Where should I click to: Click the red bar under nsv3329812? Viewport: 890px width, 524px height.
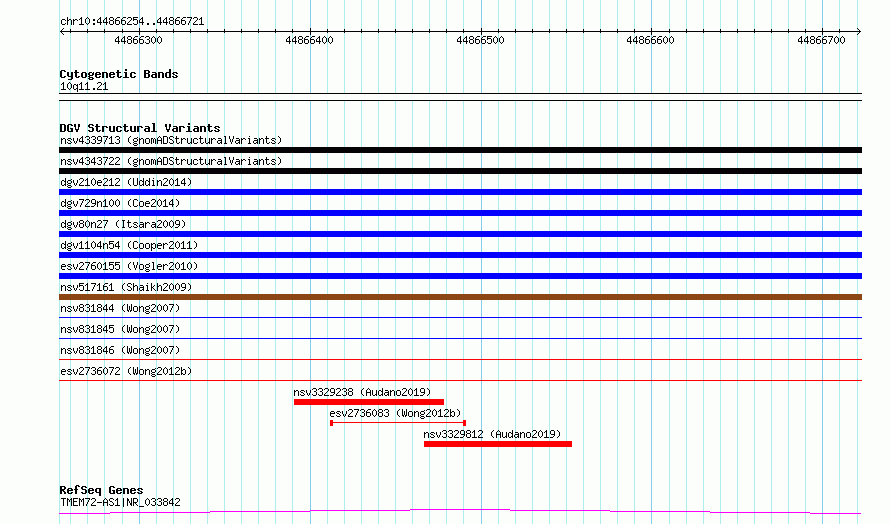[x=498, y=444]
